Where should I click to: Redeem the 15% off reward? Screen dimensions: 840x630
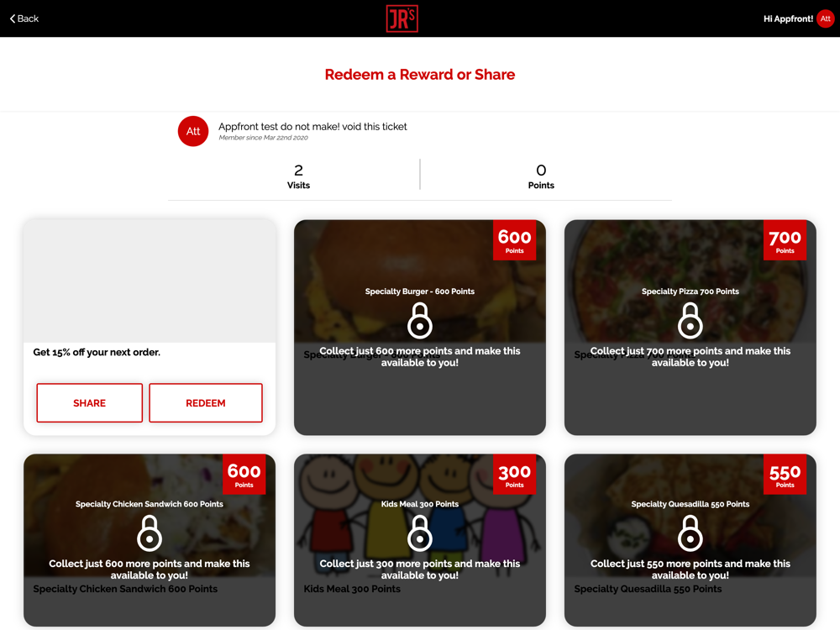tap(206, 403)
